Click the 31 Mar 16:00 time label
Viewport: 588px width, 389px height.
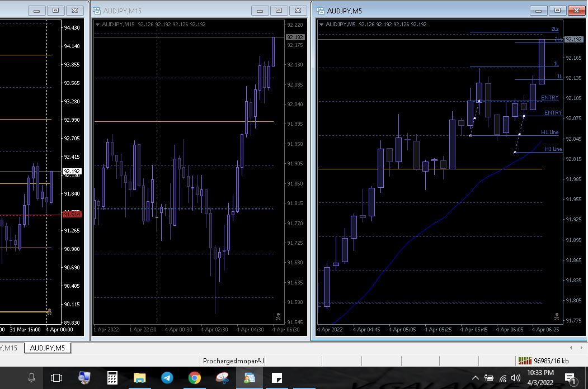pyautogui.click(x=25, y=329)
